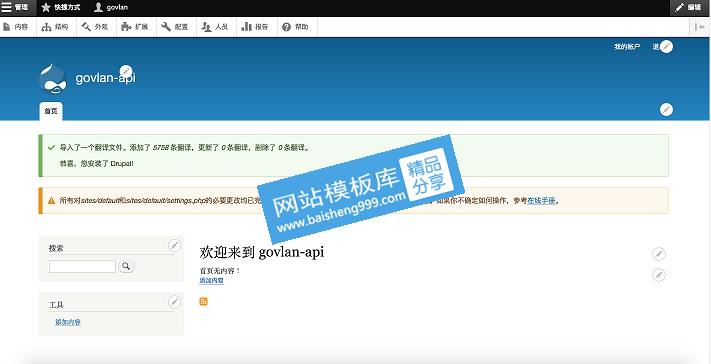This screenshot has height=364, width=711.
Task: Click pencil icon on main menu bar
Action: pyautogui.click(x=666, y=109)
